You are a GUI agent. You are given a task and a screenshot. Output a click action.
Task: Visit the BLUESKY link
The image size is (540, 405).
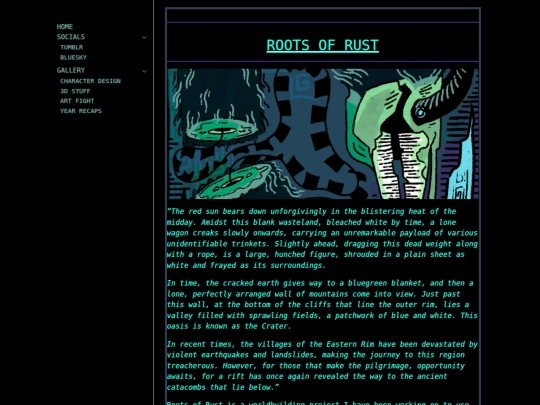(x=73, y=58)
